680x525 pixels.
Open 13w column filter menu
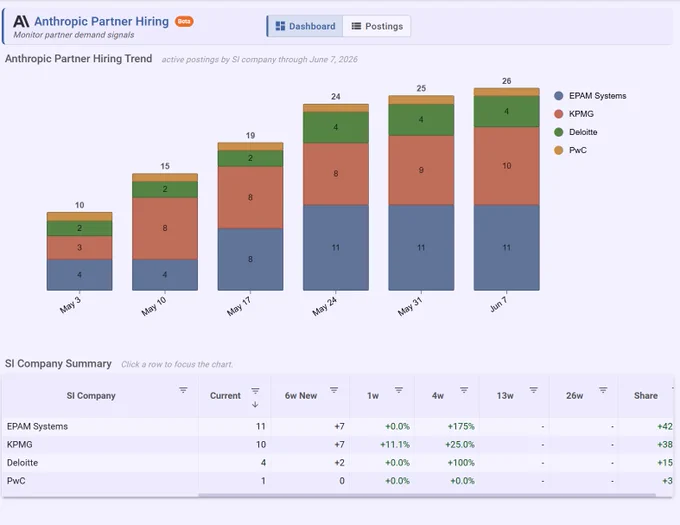point(534,390)
